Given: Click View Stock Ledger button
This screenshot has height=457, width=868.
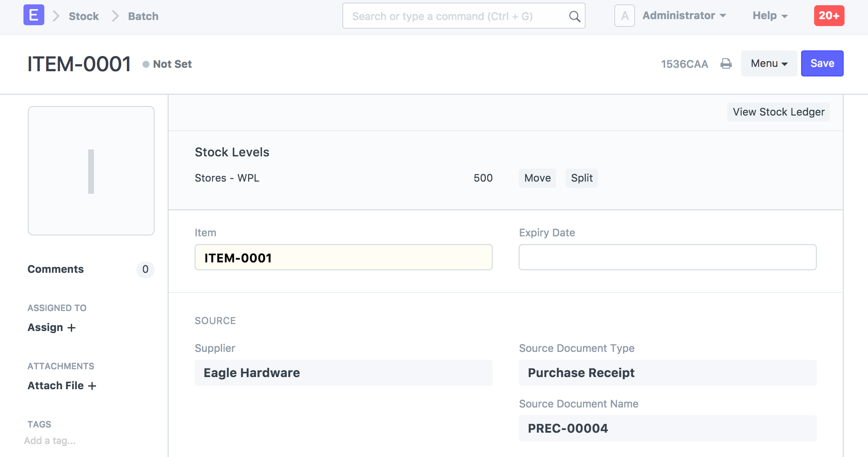Looking at the screenshot, I should click(x=779, y=112).
